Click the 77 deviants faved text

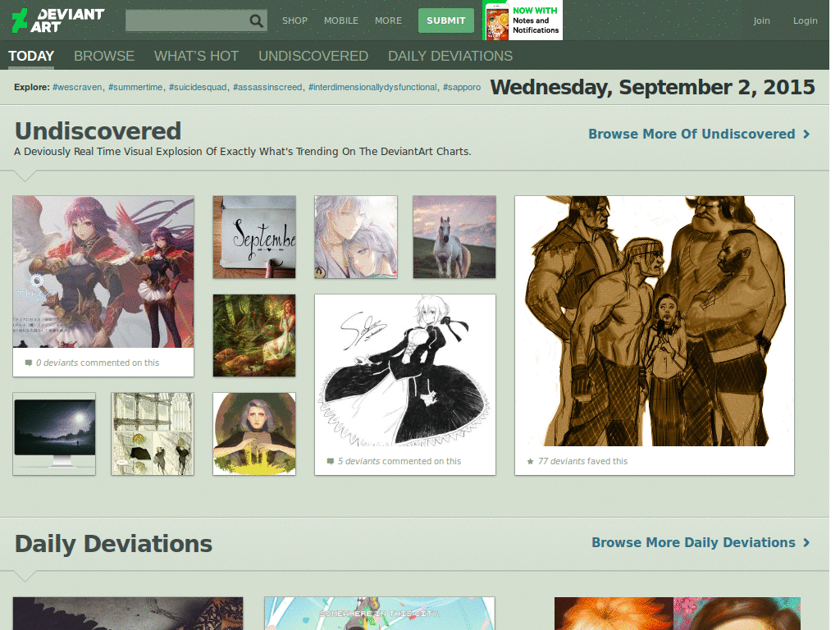click(582, 461)
